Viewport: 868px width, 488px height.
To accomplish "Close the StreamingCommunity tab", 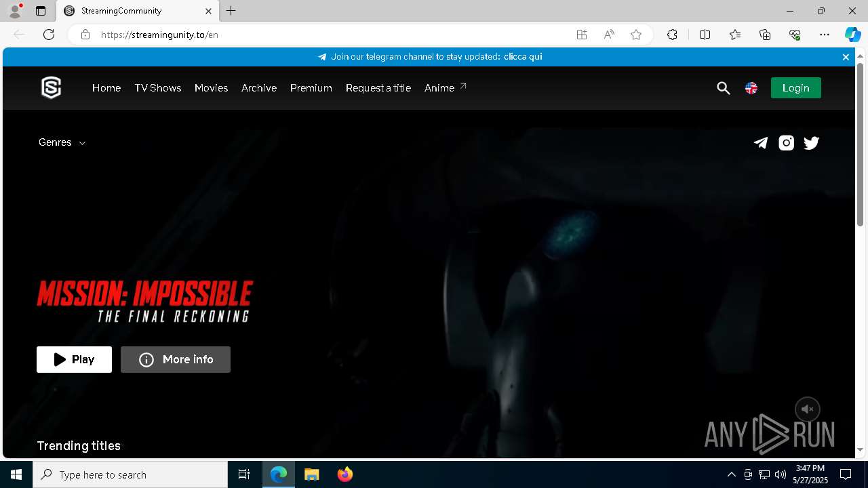I will (208, 11).
